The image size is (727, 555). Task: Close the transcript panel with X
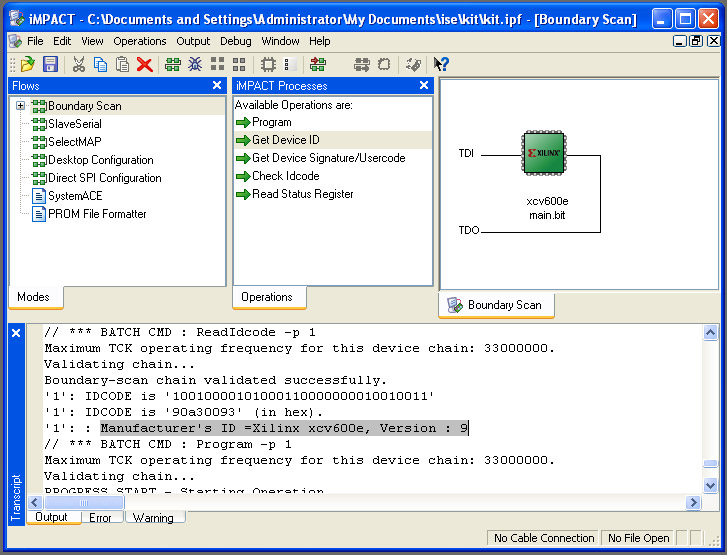[x=16, y=333]
